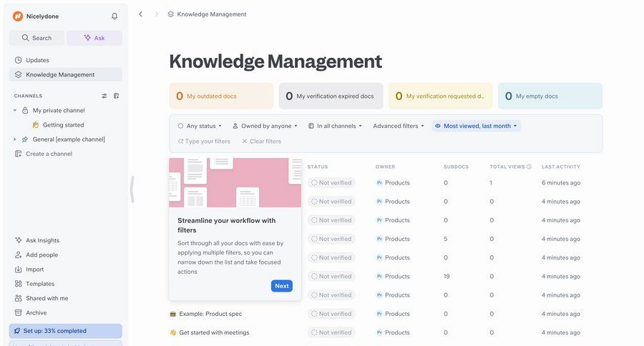The image size is (644, 346).
Task: Open the Any status filter dropdown
Action: click(200, 126)
